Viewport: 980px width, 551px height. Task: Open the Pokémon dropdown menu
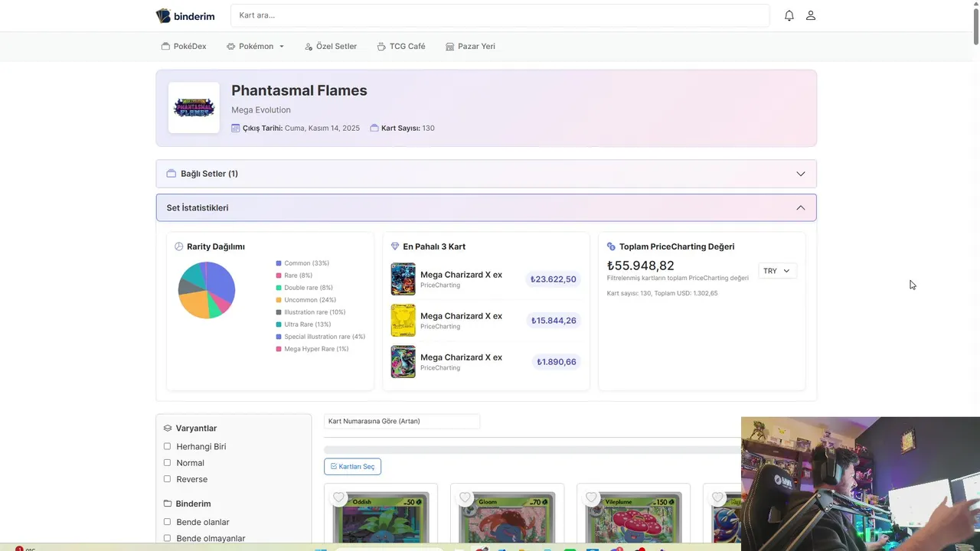(256, 47)
